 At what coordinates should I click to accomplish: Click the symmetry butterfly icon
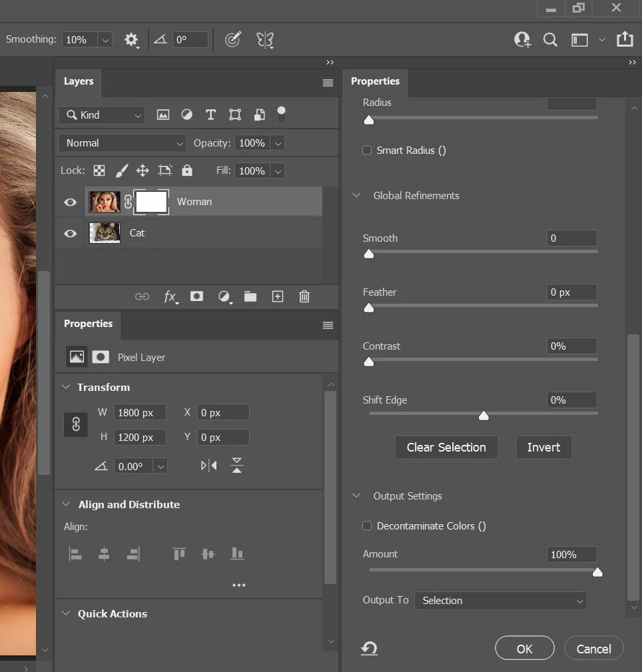[x=265, y=40]
